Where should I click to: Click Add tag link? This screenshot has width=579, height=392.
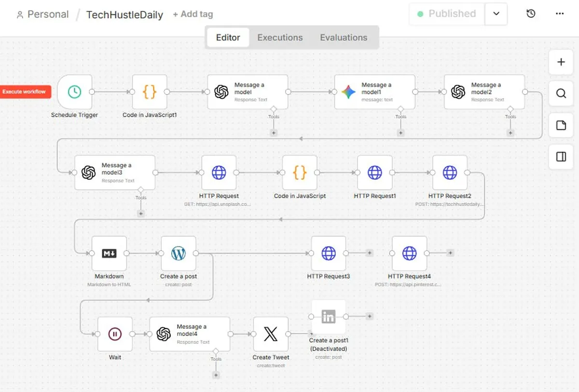193,14
